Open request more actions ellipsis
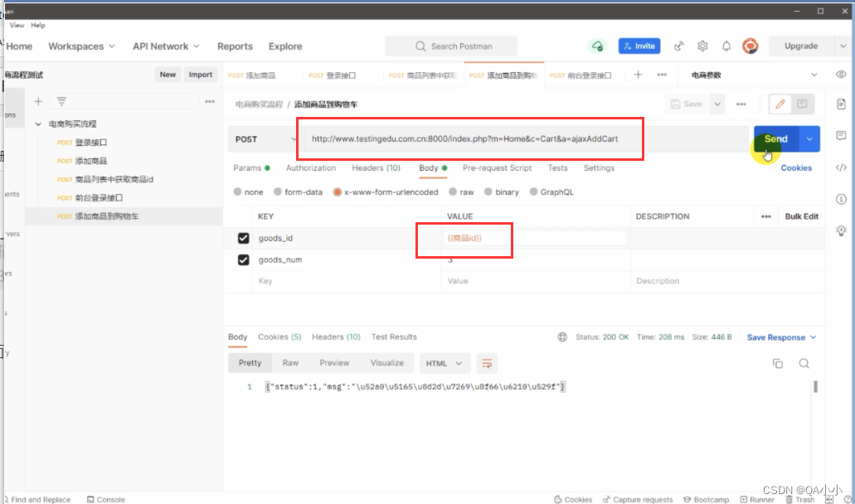Image resolution: width=855 pixels, height=504 pixels. (741, 104)
